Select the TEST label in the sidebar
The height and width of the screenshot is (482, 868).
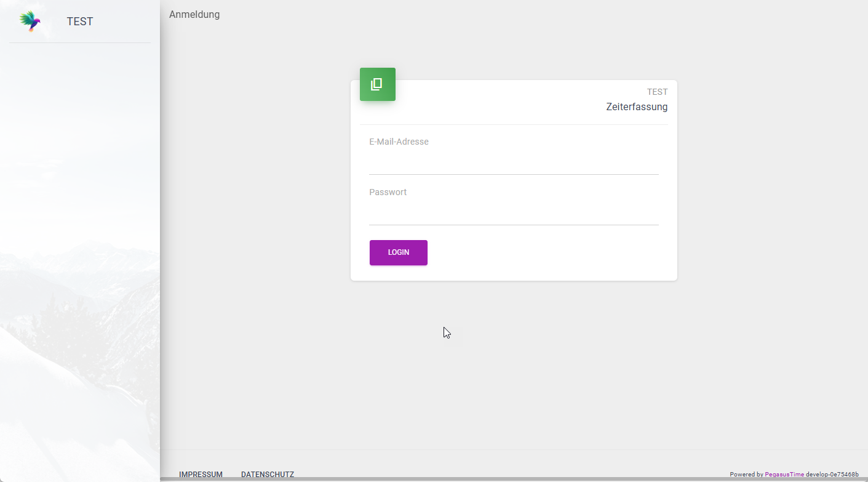79,20
